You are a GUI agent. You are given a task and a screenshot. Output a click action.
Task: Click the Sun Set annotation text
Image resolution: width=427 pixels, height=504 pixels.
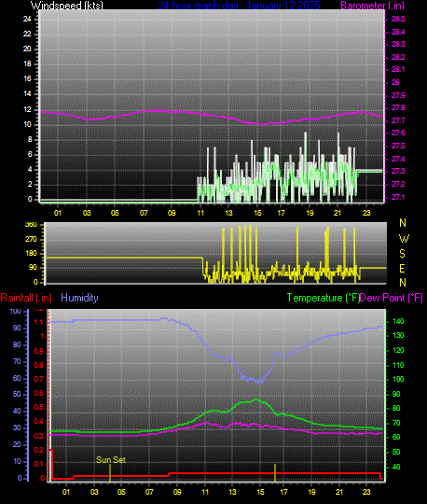pyautogui.click(x=111, y=459)
